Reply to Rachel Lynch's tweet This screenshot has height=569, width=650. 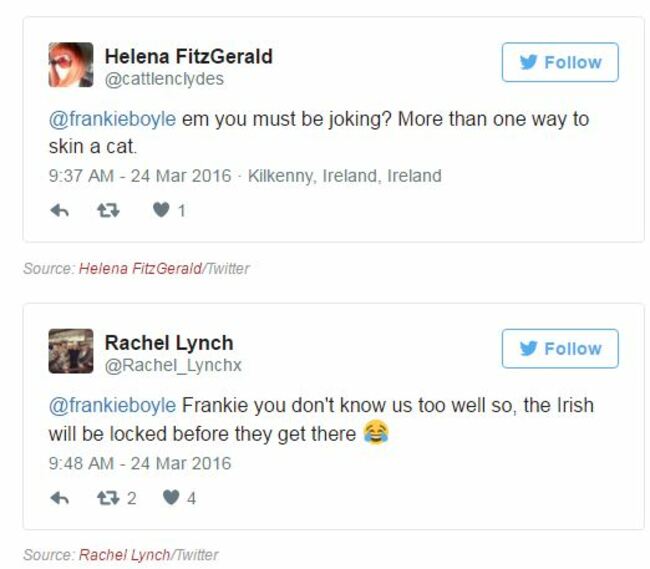tap(59, 498)
